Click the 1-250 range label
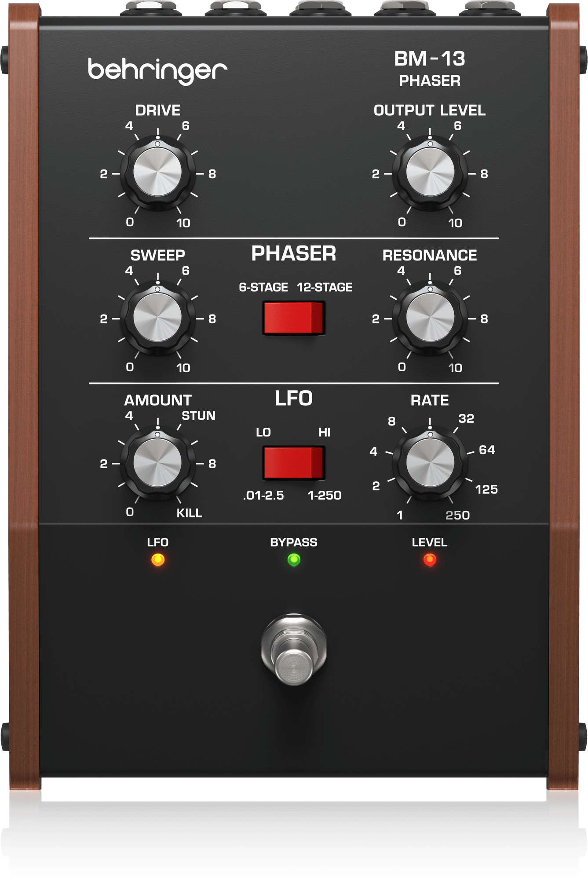This screenshot has height=880, width=588. (325, 495)
